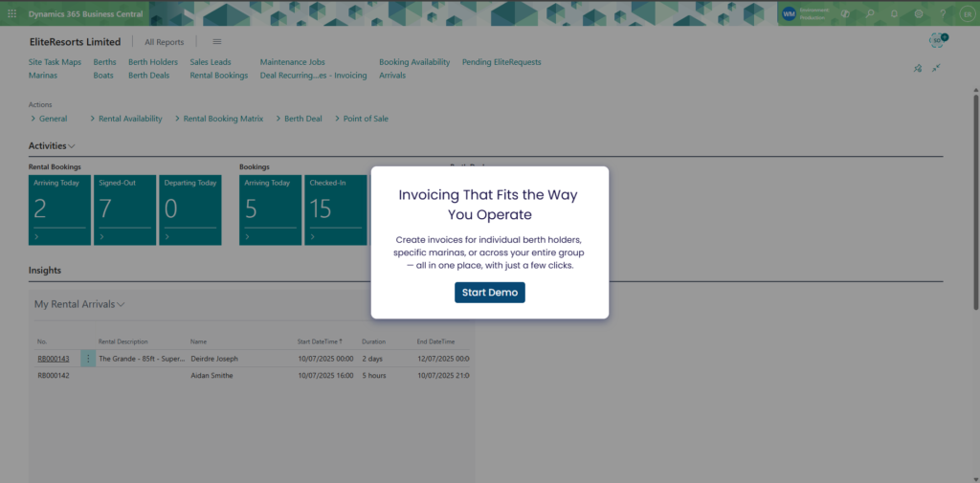The image size is (980, 483).
Task: Open the help question mark icon
Action: (943, 13)
